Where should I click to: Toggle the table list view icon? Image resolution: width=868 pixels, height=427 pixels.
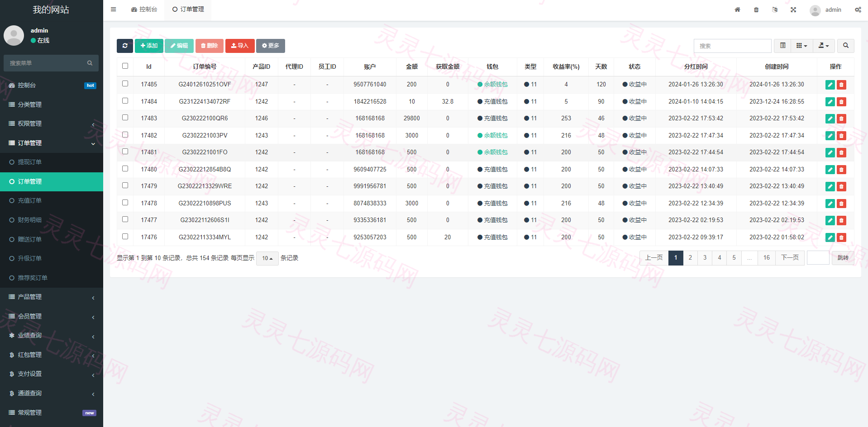(782, 46)
